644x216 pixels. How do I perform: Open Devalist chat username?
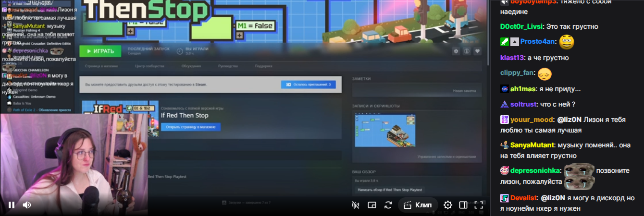[x=523, y=198]
